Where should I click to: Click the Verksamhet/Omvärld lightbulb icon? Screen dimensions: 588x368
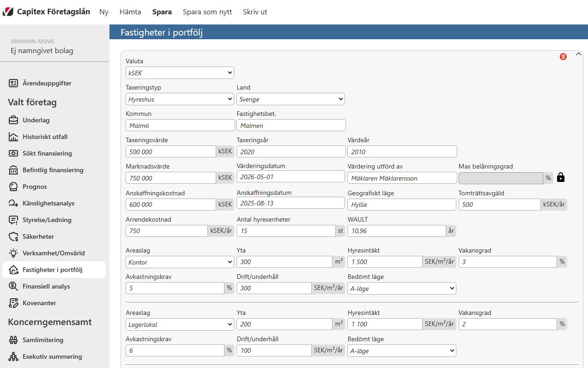pos(13,253)
